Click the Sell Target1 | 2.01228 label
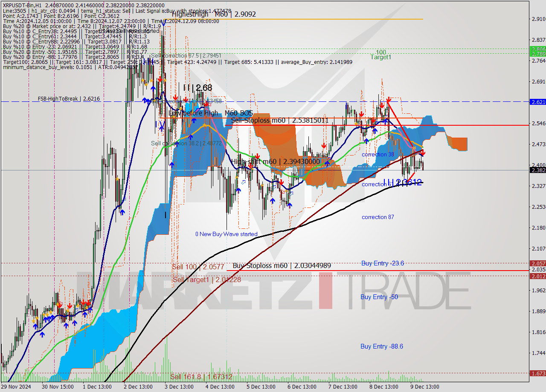This screenshot has height=392, width=546. 207,280
